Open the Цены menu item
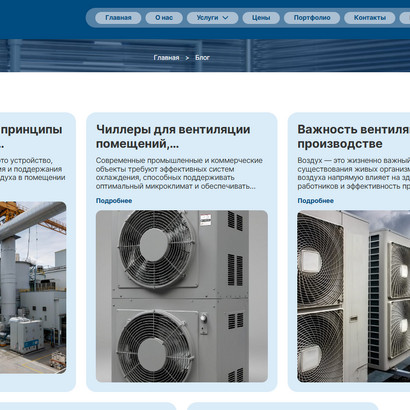This screenshot has height=410, width=410. (261, 18)
